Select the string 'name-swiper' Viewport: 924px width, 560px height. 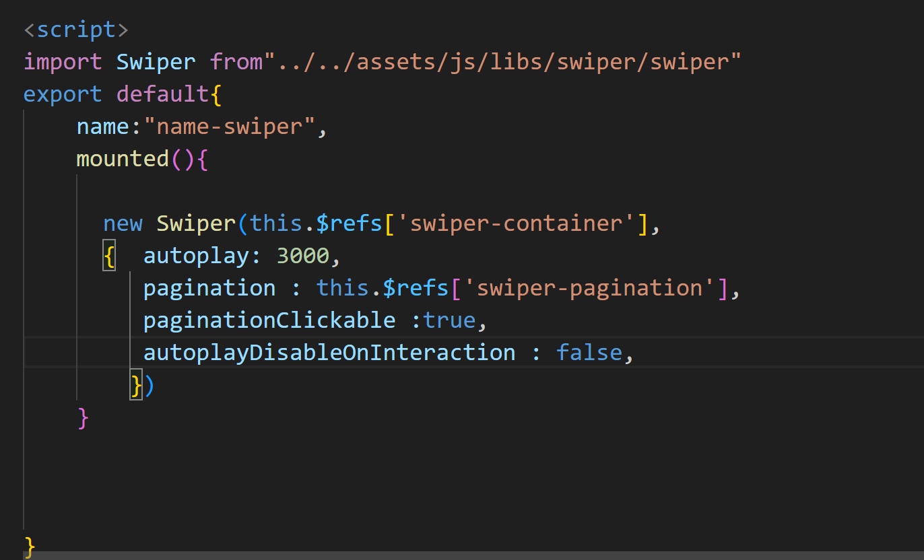click(232, 126)
